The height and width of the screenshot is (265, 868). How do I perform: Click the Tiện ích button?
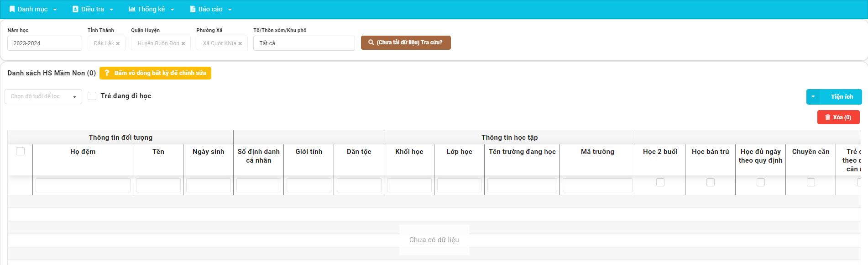[x=841, y=97]
